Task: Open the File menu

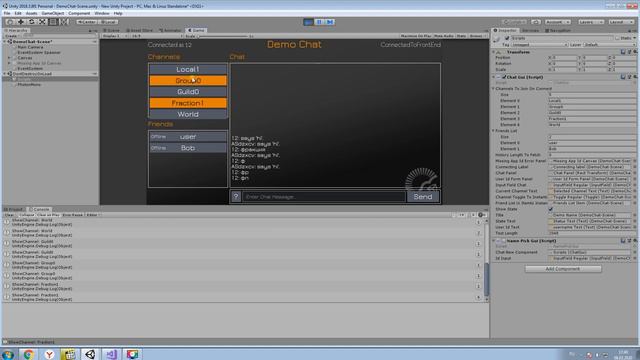Action: (x=7, y=13)
